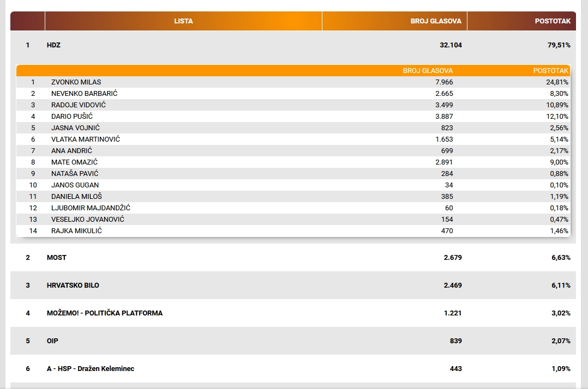This screenshot has width=588, height=389.
Task: Click the 385 votes cell
Action: point(447,196)
